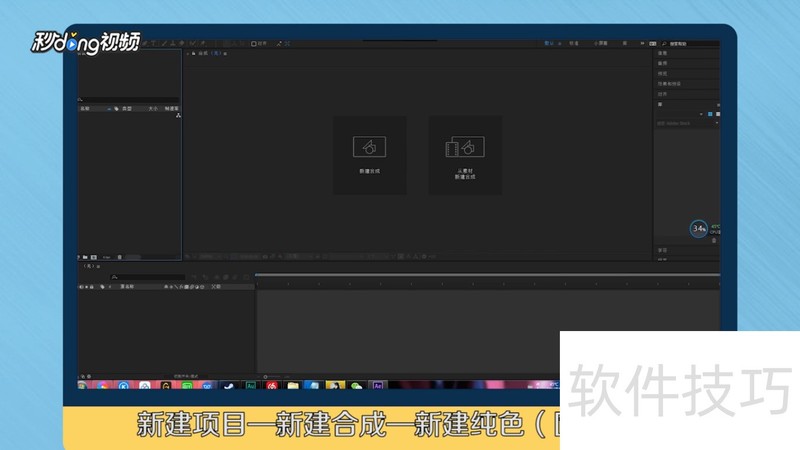This screenshot has height=450, width=800.
Task: Click the 新建合成 new composition button
Action: [369, 155]
